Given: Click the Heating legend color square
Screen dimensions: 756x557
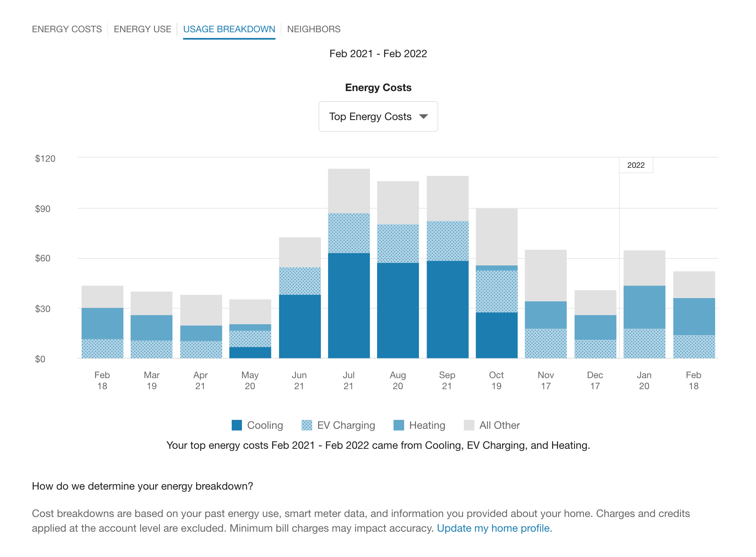Looking at the screenshot, I should tap(398, 425).
